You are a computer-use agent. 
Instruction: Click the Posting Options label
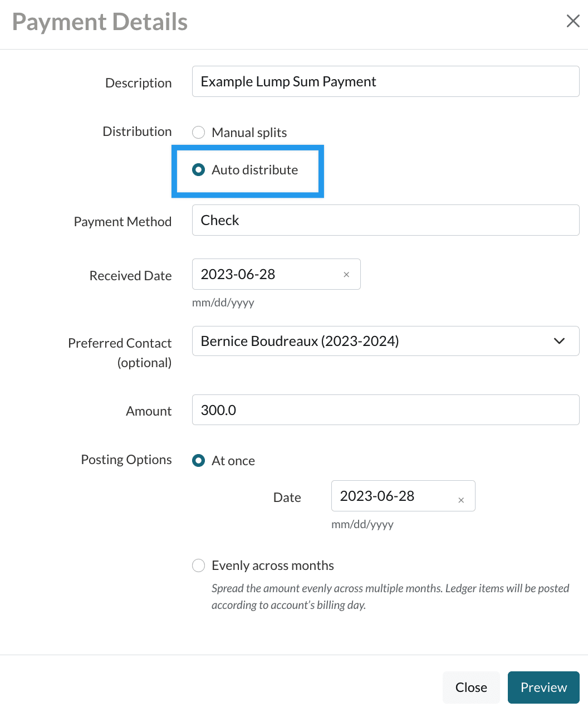tap(126, 460)
